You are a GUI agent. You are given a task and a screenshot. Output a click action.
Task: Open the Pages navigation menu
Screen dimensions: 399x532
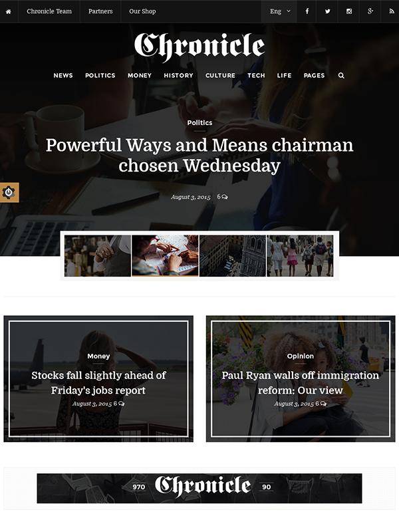pyautogui.click(x=314, y=75)
